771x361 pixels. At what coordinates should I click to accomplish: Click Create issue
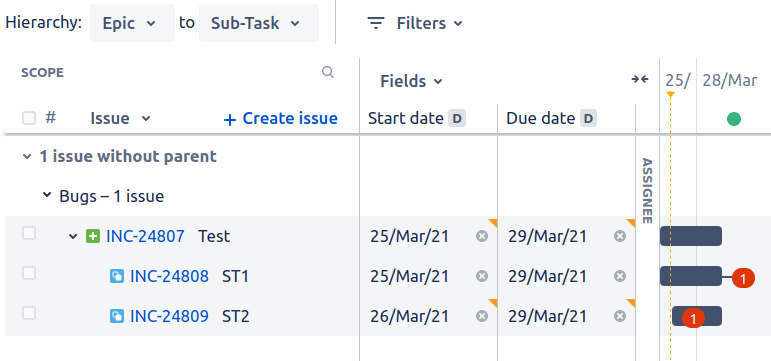pyautogui.click(x=280, y=119)
